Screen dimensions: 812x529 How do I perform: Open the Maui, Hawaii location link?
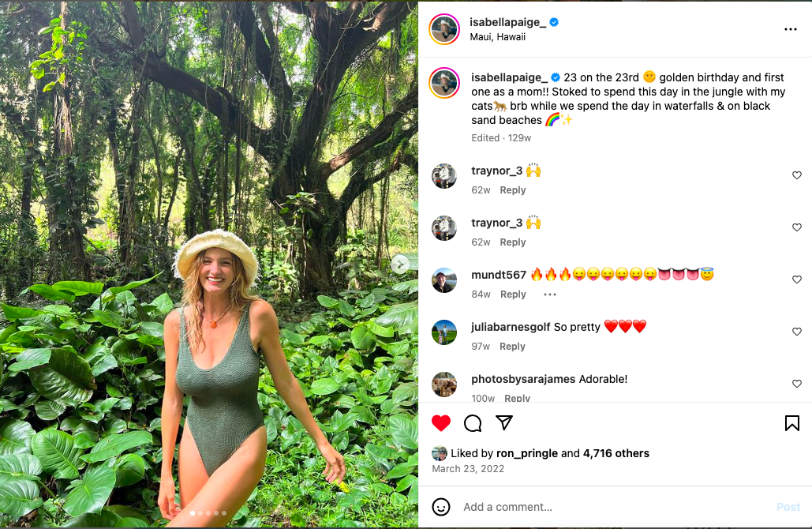[497, 37]
